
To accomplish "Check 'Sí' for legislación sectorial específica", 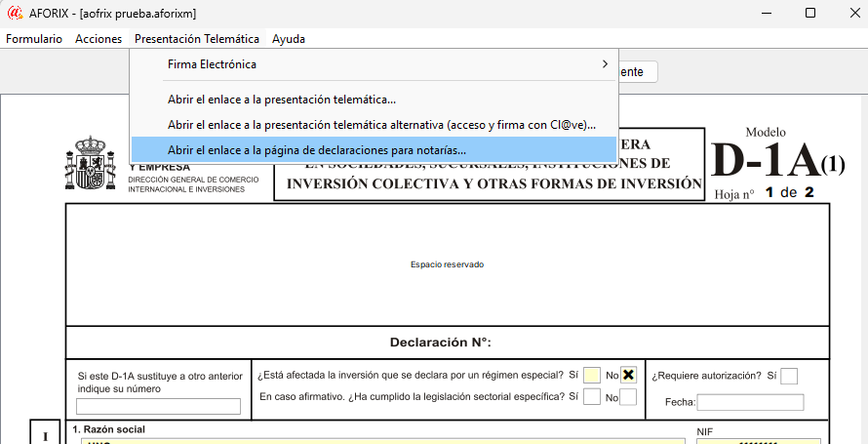I will pyautogui.click(x=592, y=397).
